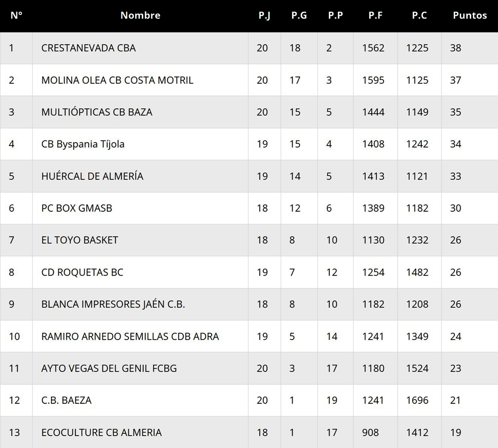Screen dimensions: 498x448
Task: Select ECOCULTURE CB ALMERIA team name
Action: (101, 432)
